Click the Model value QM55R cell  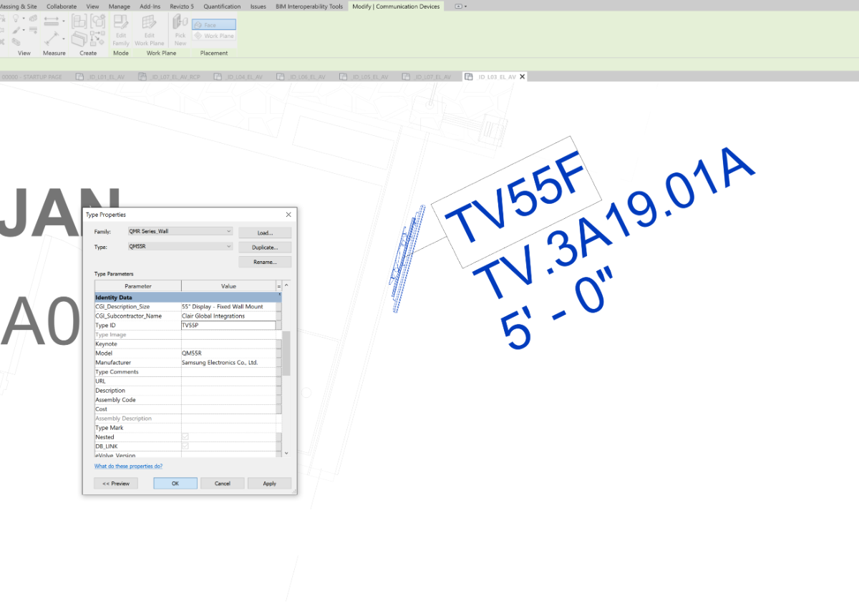click(x=228, y=353)
